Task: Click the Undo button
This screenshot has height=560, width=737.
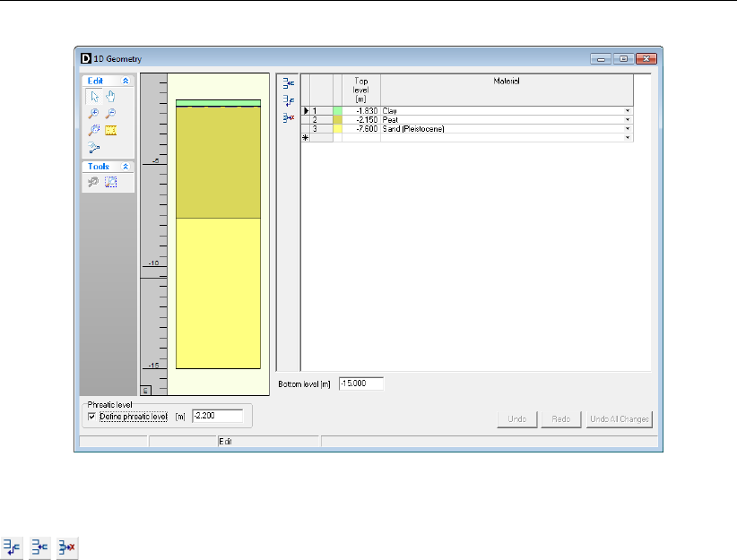Action: point(517,419)
